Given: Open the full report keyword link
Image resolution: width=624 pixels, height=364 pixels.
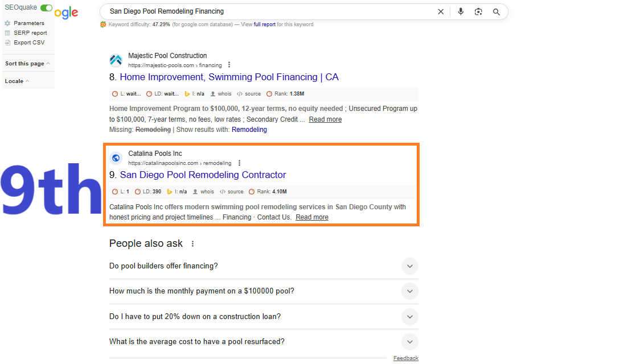Looking at the screenshot, I should (x=265, y=24).
